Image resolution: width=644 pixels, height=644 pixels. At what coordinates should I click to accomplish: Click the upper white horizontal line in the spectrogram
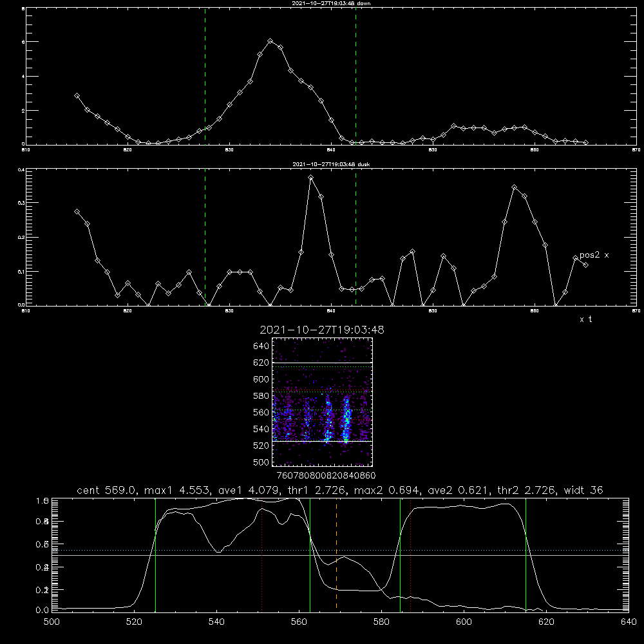coord(322,363)
